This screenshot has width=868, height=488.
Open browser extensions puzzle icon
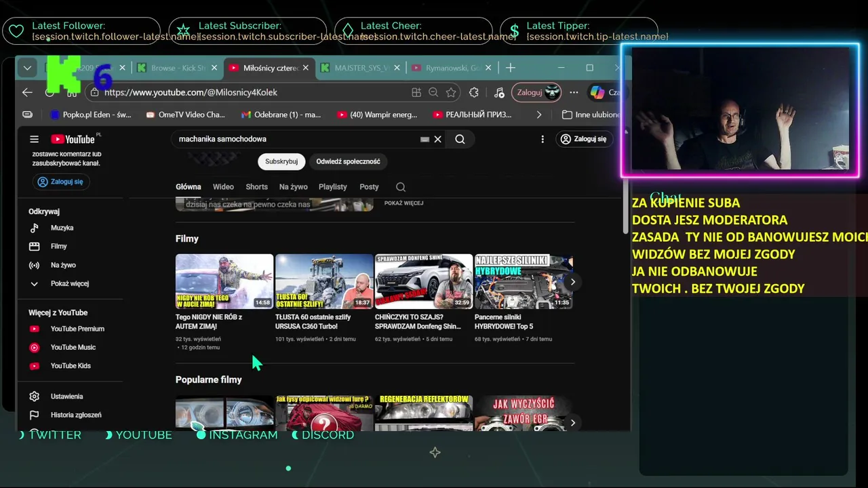click(474, 92)
